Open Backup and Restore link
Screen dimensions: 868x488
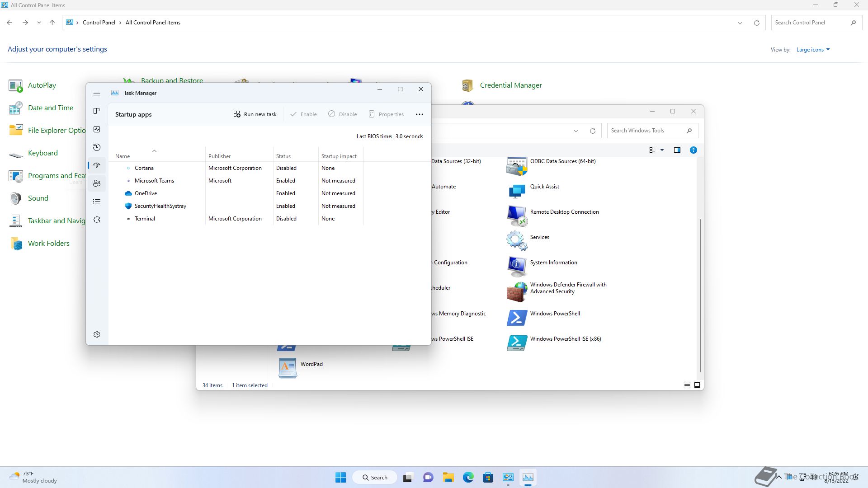point(172,80)
